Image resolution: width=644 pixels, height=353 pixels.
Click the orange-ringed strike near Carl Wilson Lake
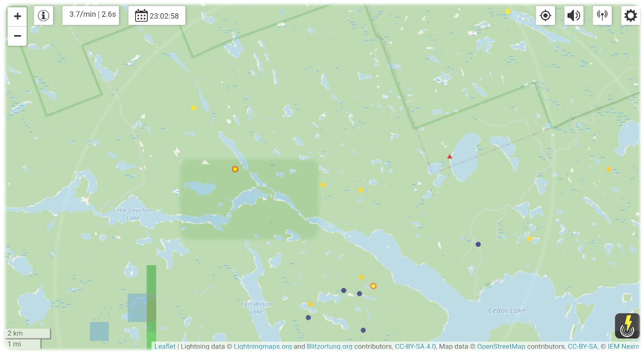[x=373, y=286]
